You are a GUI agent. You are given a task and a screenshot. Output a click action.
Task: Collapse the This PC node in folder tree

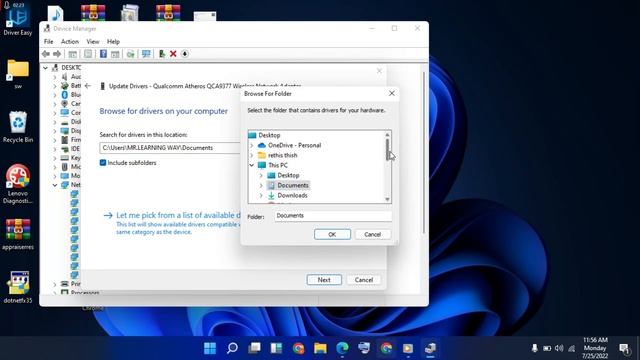click(252, 165)
